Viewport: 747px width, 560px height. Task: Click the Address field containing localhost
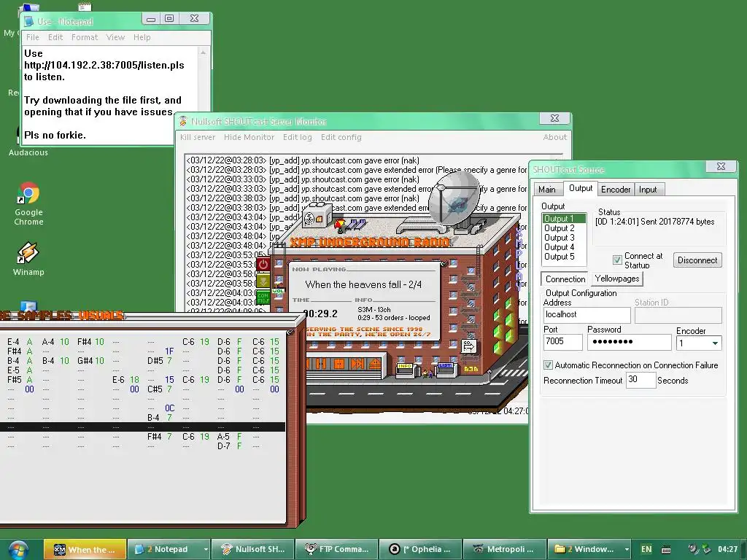[x=587, y=315]
